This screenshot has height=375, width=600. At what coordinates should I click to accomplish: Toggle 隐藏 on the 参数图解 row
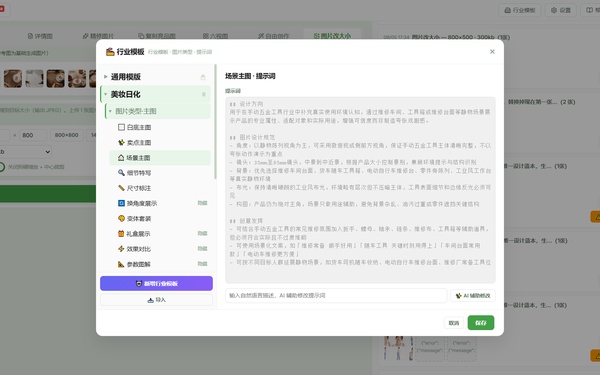pyautogui.click(x=202, y=264)
